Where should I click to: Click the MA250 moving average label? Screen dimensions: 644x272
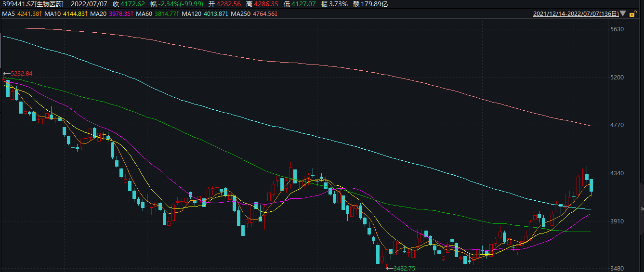[x=240, y=14]
